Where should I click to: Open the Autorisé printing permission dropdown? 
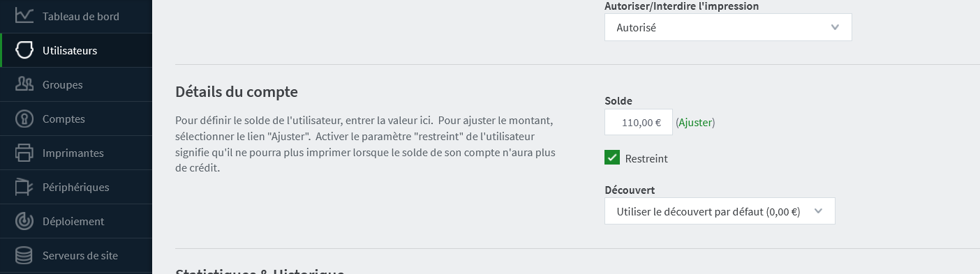[x=728, y=27]
